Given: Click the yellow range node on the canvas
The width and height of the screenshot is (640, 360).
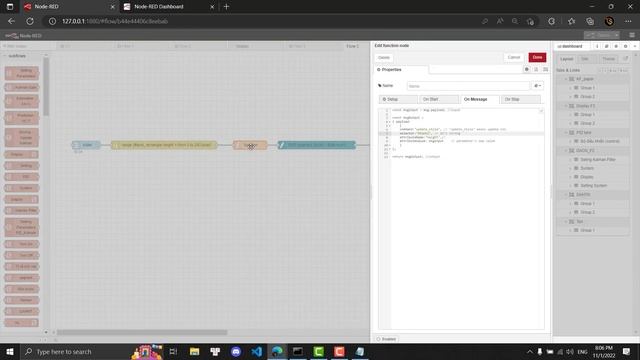Looking at the screenshot, I should coord(164,145).
